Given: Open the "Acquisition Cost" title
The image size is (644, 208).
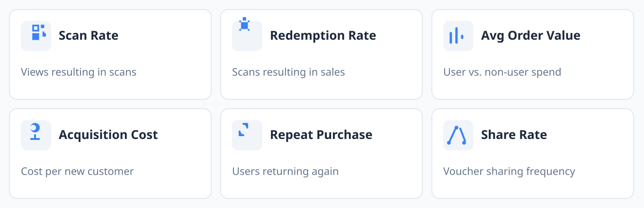Looking at the screenshot, I should [108, 135].
